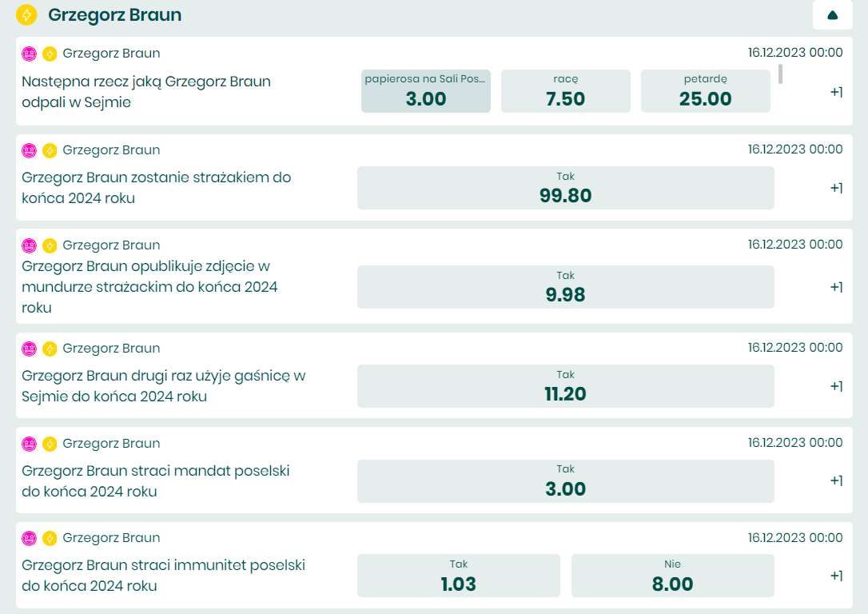Expand +1 more bets for 'zostanie strażakiem'
The image size is (868, 614).
point(836,188)
